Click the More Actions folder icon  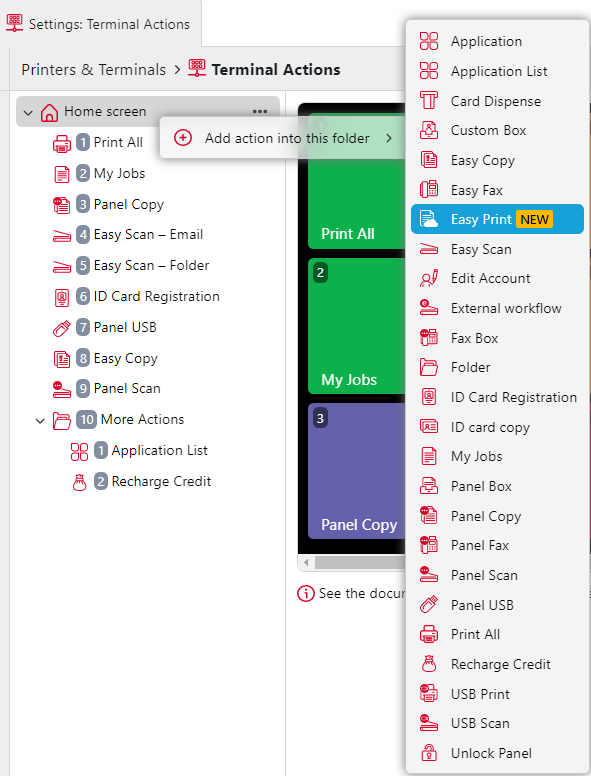pos(62,421)
